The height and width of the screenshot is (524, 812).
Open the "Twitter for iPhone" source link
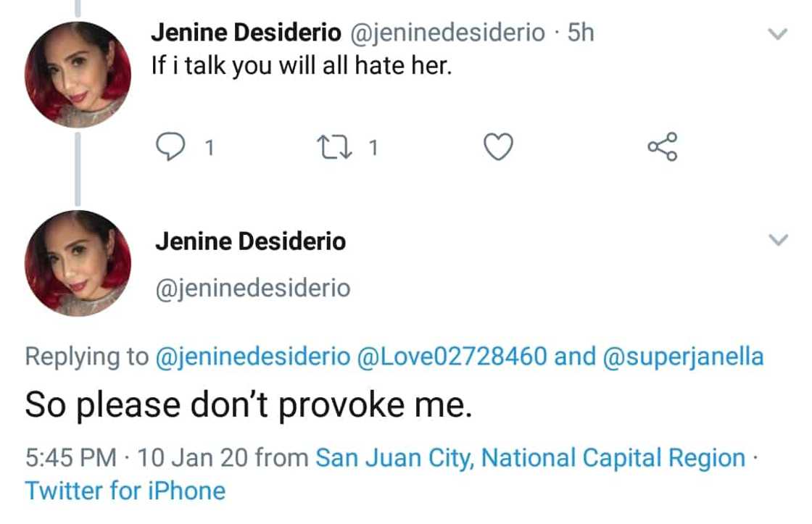(125, 491)
